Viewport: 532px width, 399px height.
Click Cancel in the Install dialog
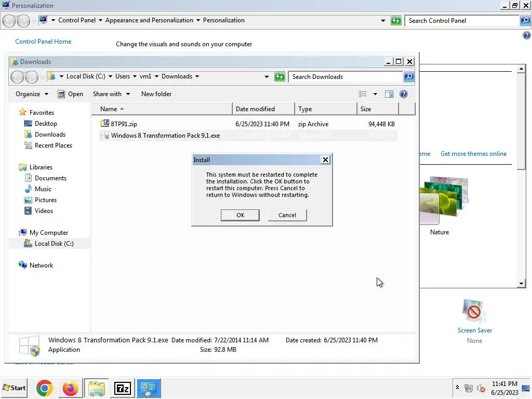click(287, 215)
